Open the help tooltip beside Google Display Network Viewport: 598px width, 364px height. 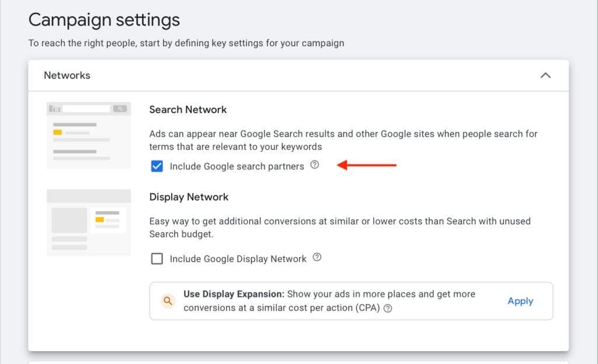pyautogui.click(x=317, y=258)
